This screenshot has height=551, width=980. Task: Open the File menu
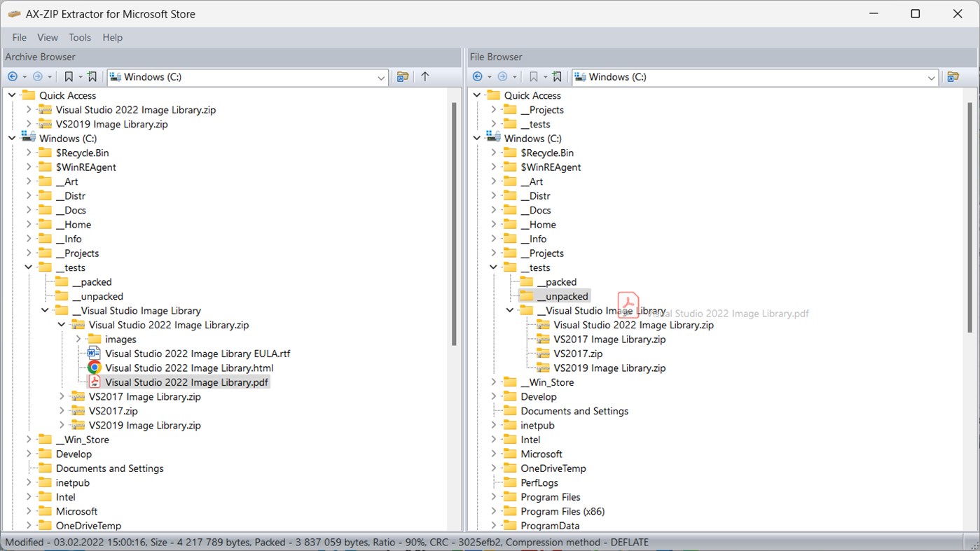[18, 37]
